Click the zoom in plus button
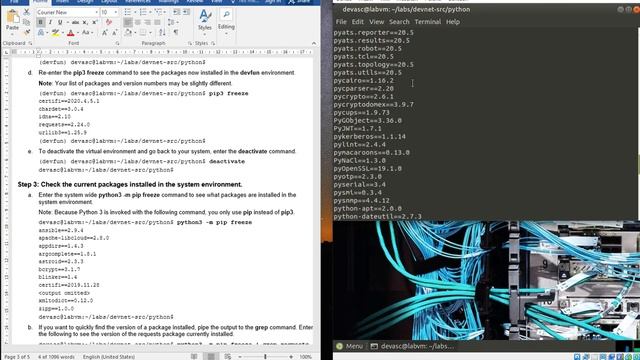Viewport: 640px width, 360px height. click(291, 357)
